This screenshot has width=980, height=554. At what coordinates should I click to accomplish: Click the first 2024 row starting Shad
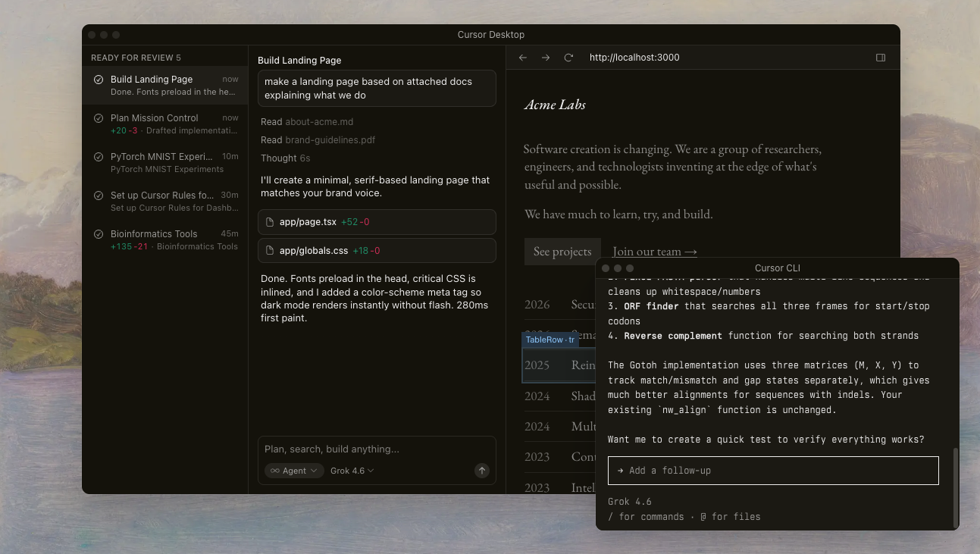click(x=559, y=396)
